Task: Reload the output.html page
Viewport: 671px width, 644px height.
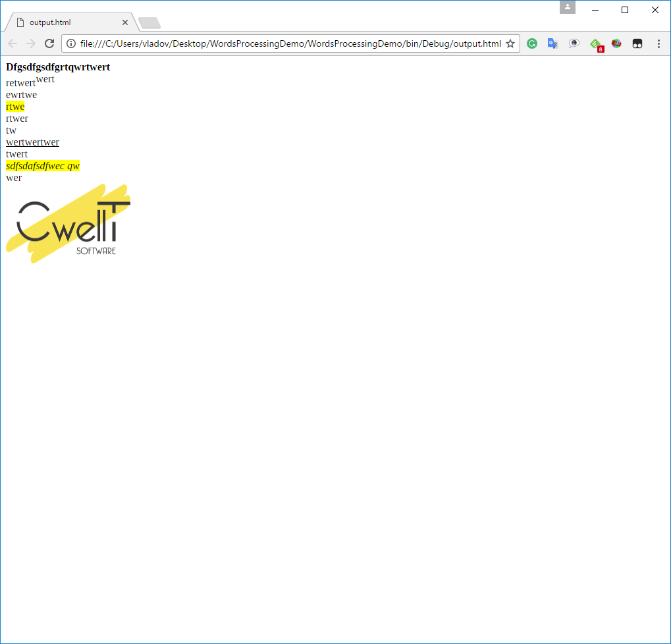Action: [49, 43]
